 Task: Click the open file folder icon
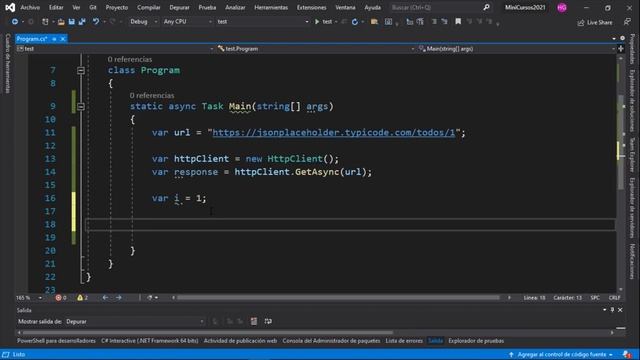[61, 22]
